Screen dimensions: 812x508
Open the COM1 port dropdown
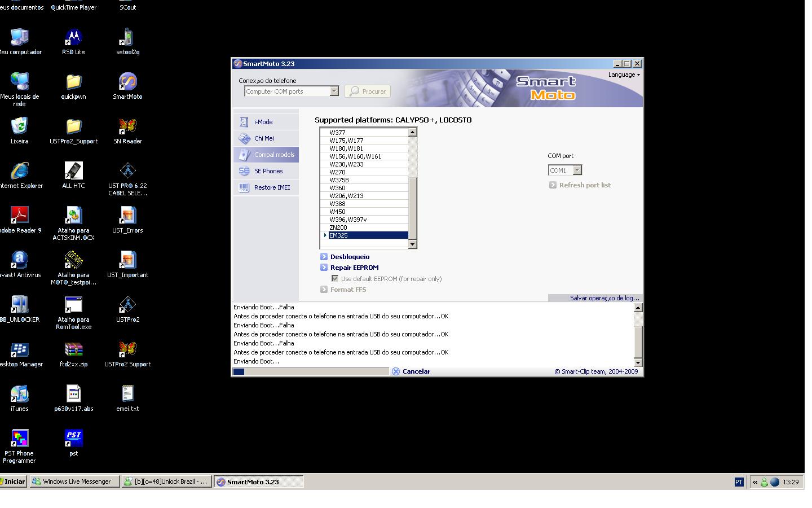(577, 170)
